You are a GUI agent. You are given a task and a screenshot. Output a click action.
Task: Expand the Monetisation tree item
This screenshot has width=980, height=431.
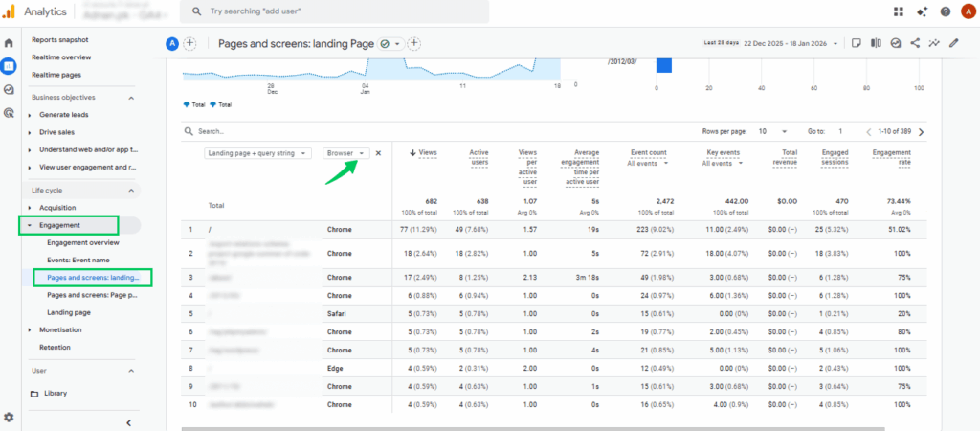(29, 329)
